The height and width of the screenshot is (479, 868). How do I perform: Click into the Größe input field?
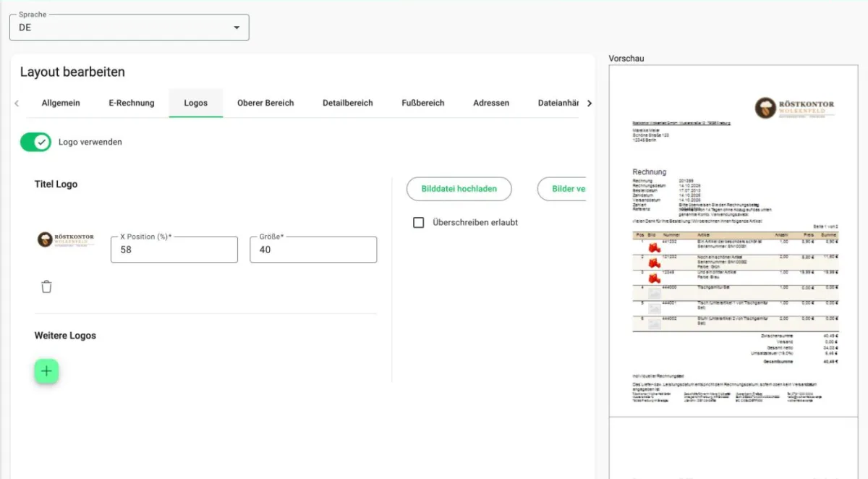[x=313, y=249]
